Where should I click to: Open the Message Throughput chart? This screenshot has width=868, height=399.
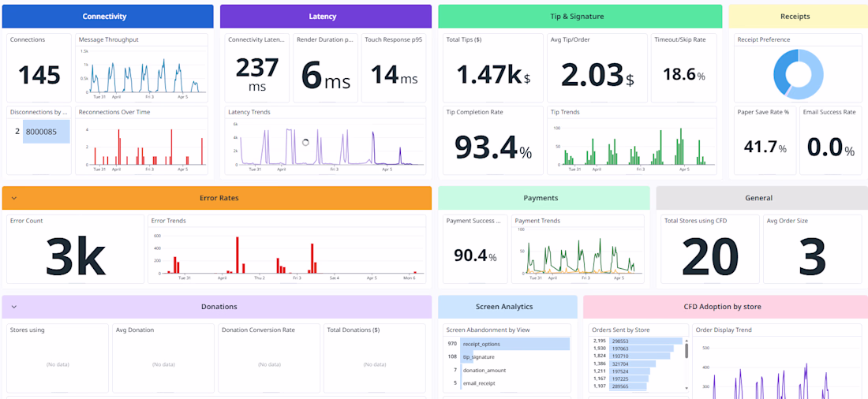141,68
